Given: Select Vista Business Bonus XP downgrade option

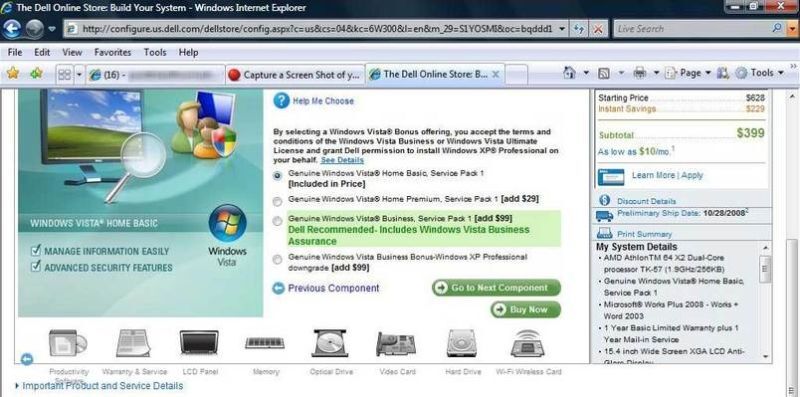Looking at the screenshot, I should [x=277, y=260].
